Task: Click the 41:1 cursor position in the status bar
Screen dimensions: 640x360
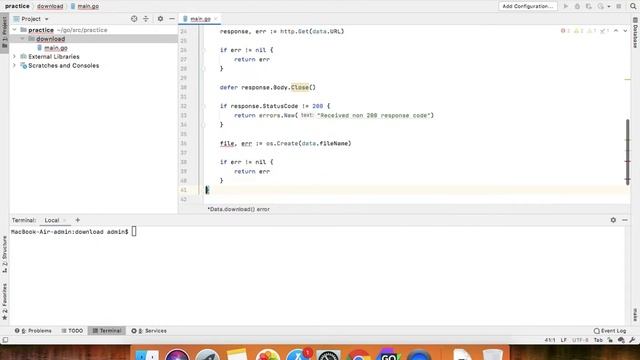Action: (549, 340)
